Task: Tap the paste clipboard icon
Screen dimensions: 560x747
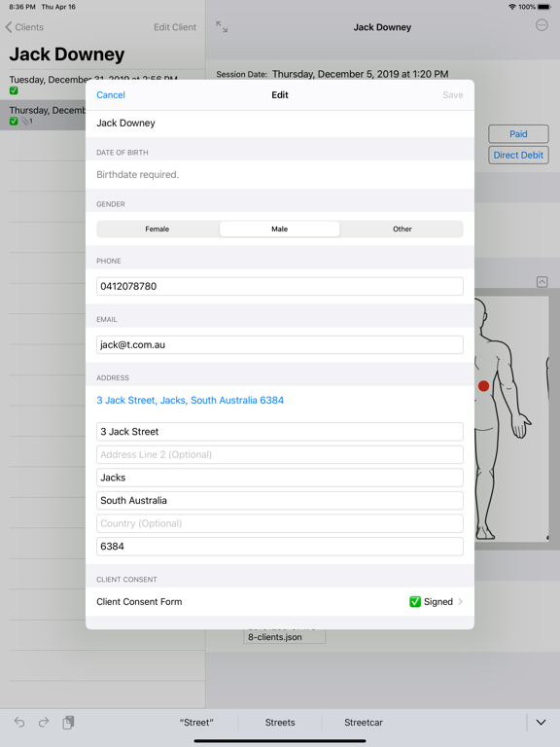Action: pyautogui.click(x=69, y=723)
